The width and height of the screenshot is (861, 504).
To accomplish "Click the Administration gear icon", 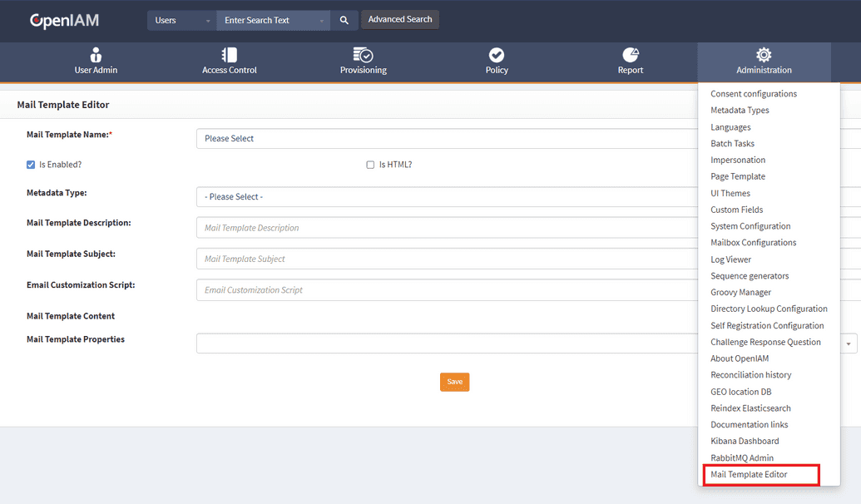I will click(x=763, y=55).
